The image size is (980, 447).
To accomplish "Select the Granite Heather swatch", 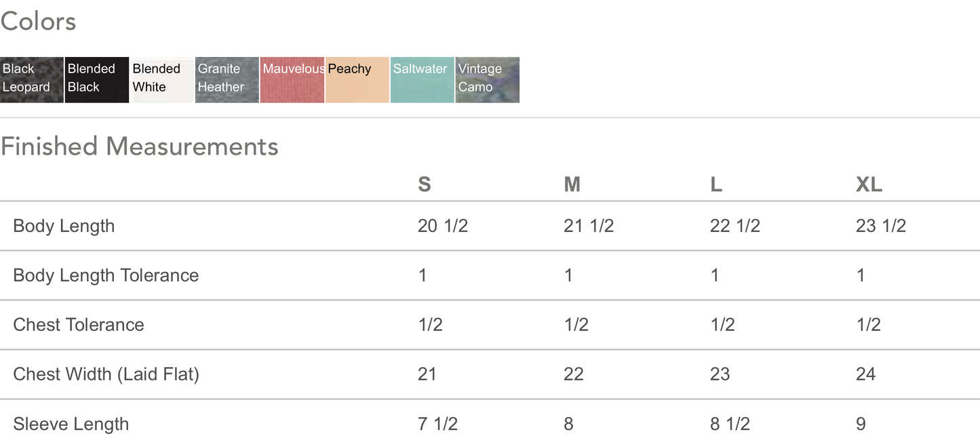I will pyautogui.click(x=227, y=79).
